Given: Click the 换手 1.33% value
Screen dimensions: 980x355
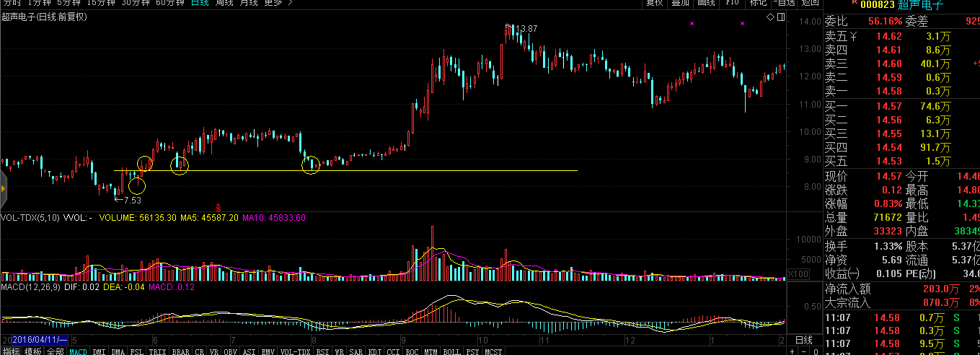Looking at the screenshot, I should click(x=888, y=246).
